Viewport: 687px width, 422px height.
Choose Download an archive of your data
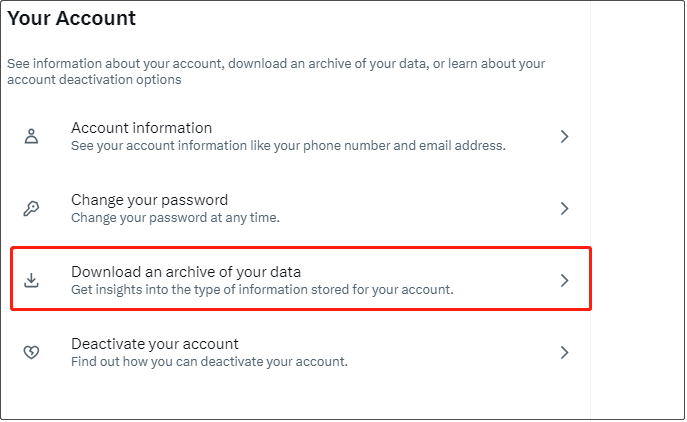186,272
